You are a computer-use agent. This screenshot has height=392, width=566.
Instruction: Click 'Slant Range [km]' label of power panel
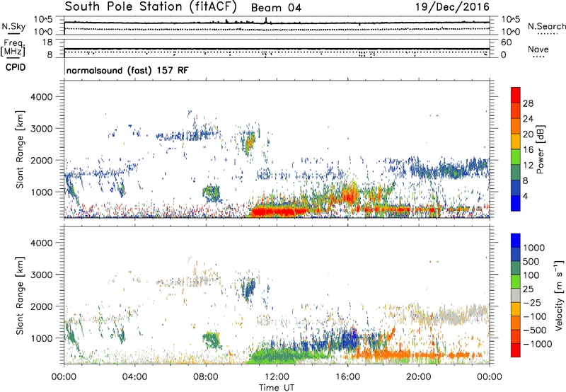(x=20, y=149)
